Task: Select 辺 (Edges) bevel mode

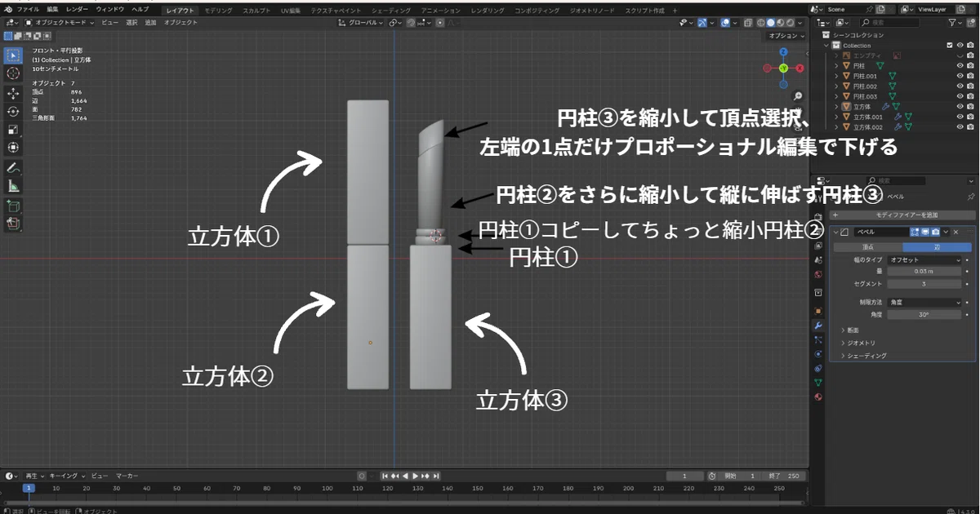Action: click(936, 246)
